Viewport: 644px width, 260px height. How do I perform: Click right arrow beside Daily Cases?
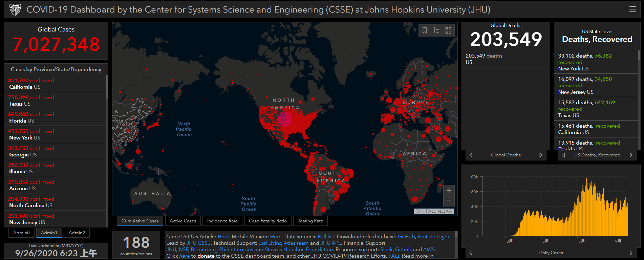pos(631,253)
